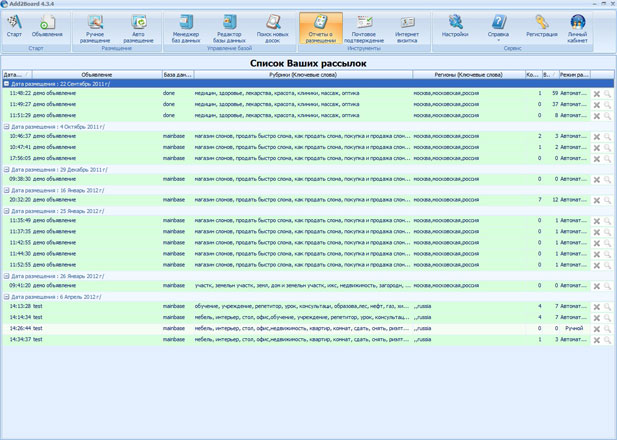This screenshot has height=440, width=617.
Task: Delete the 17:56:05 mailing row
Action: [597, 159]
